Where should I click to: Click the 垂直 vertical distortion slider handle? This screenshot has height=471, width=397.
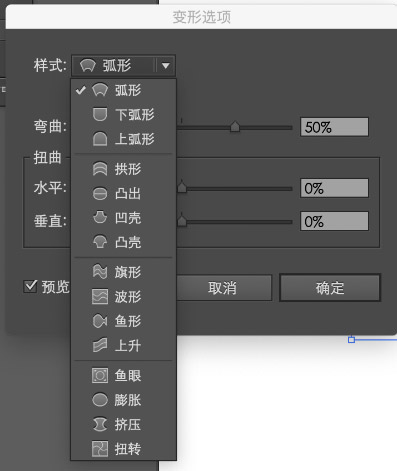[182, 220]
